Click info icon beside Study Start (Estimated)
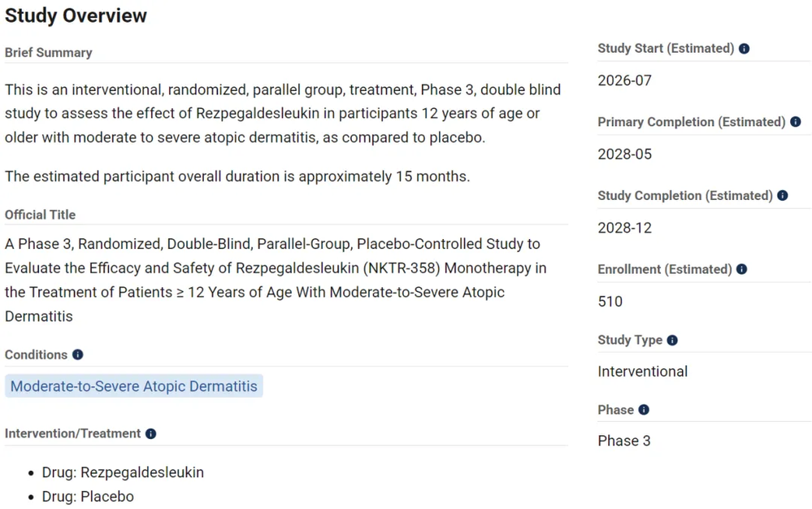 pyautogui.click(x=745, y=49)
